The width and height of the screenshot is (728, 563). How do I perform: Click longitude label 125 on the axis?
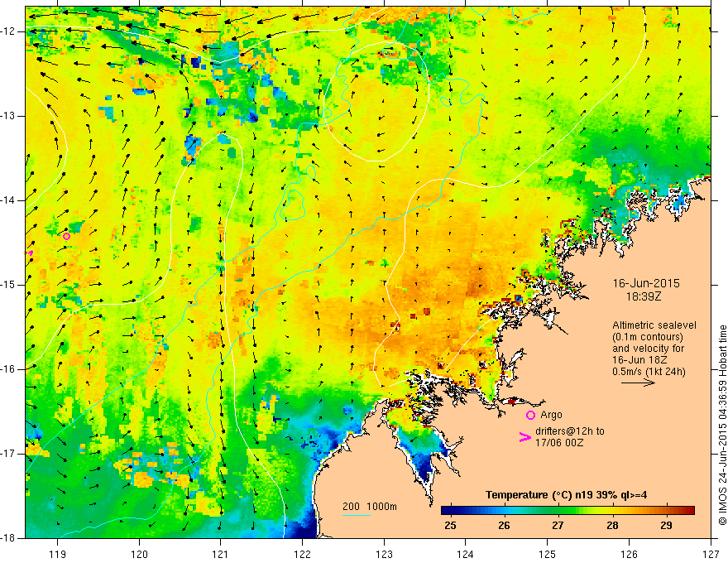pyautogui.click(x=548, y=554)
